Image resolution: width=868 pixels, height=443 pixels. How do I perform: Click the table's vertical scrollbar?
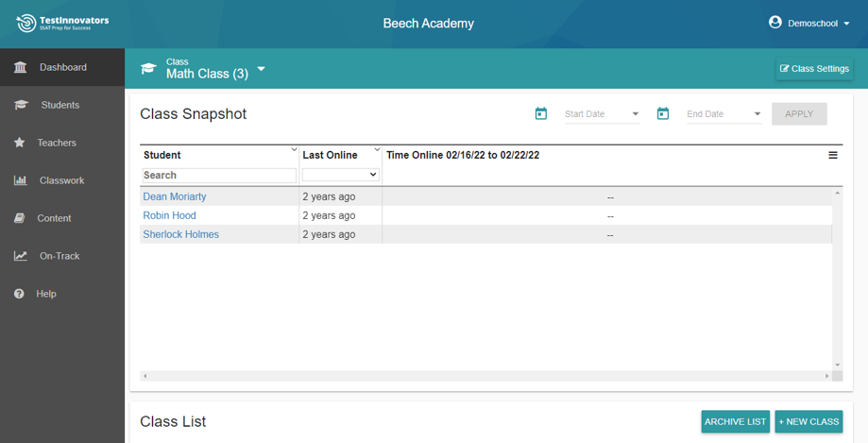pos(837,279)
